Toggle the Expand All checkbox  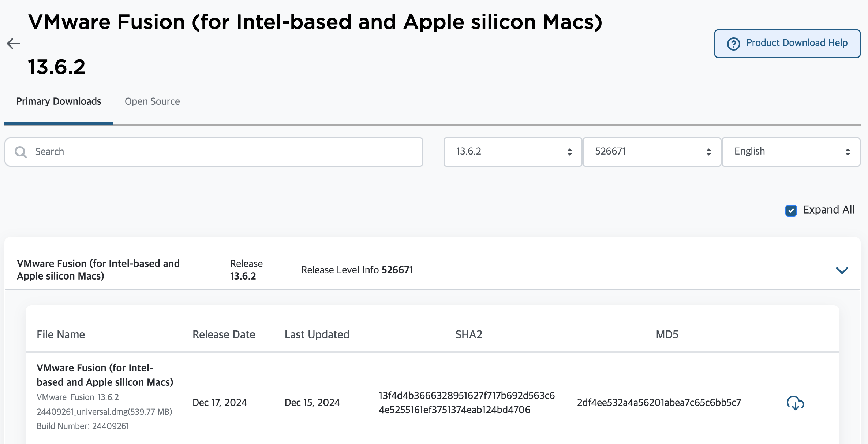coord(791,210)
